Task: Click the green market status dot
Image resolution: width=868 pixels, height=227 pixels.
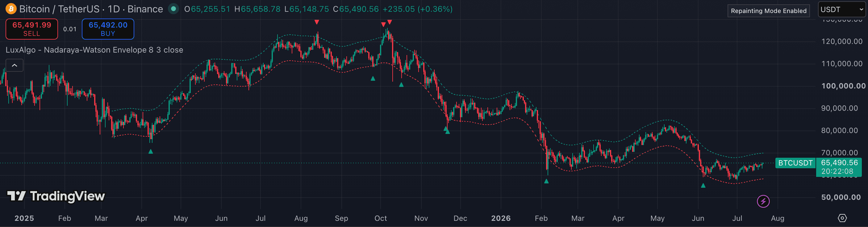Action: point(173,9)
